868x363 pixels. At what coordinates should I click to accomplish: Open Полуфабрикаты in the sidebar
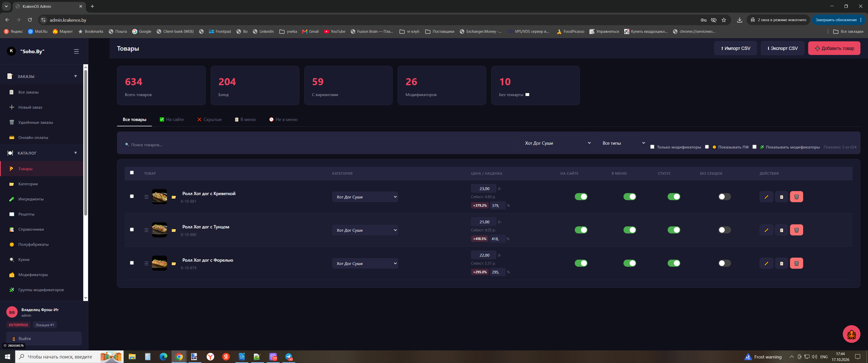(x=42, y=245)
